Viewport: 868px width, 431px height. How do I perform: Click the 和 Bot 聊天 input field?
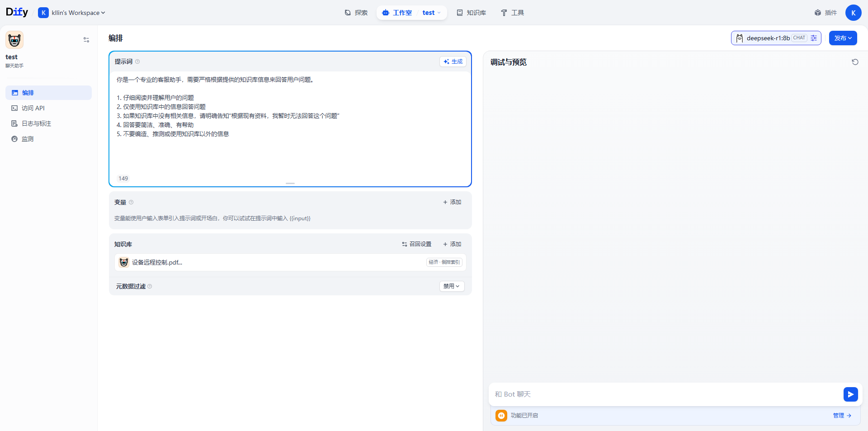(x=666, y=394)
